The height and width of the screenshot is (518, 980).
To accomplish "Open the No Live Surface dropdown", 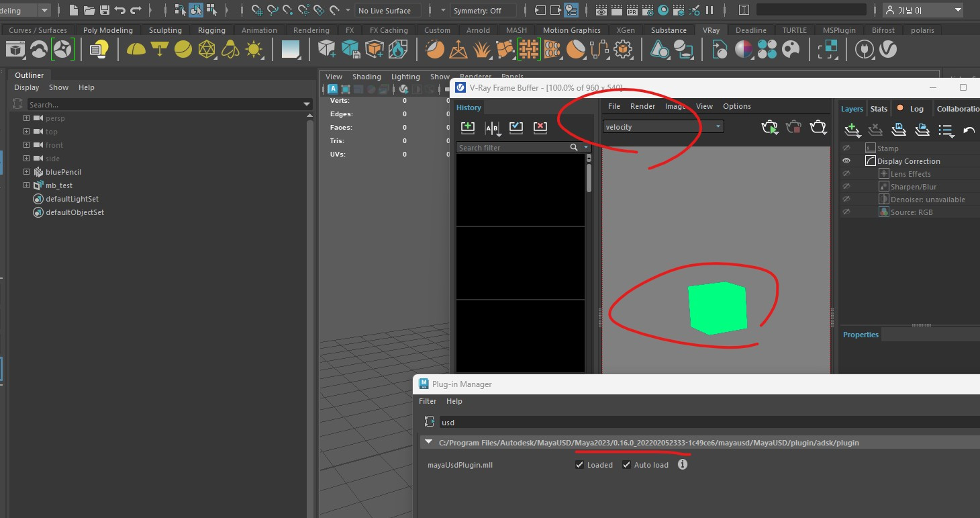I will [388, 10].
